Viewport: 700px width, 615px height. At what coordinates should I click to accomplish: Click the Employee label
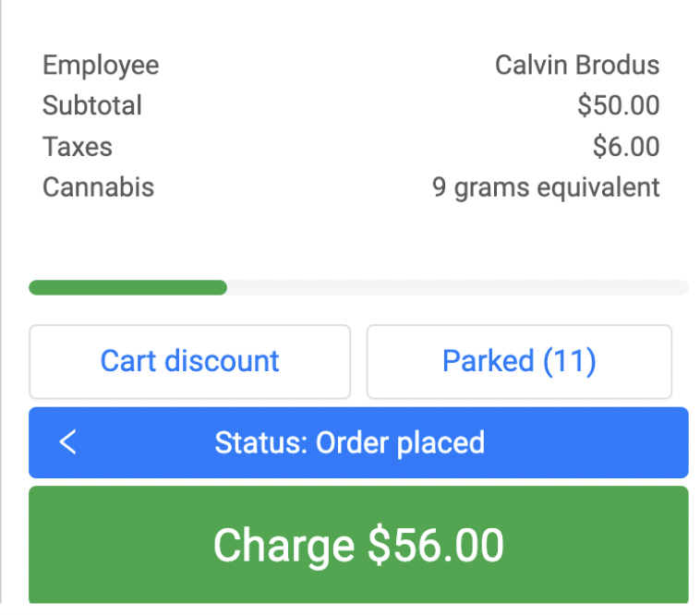click(x=101, y=66)
